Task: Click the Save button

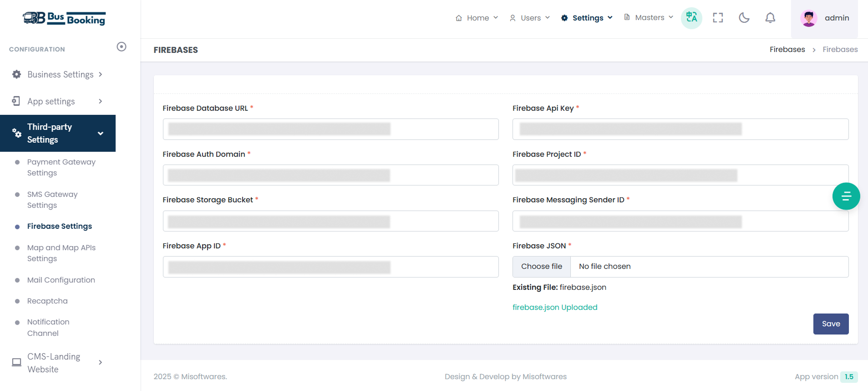Action: click(831, 324)
